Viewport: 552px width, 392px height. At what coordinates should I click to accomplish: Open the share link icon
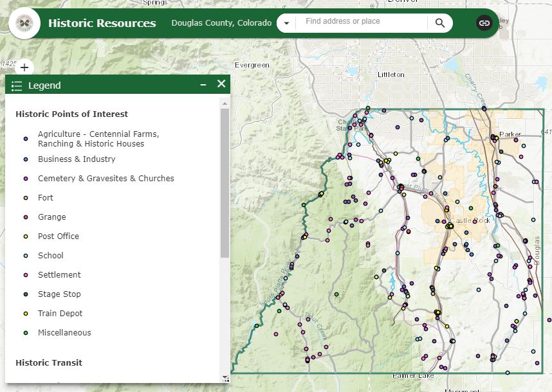[484, 23]
